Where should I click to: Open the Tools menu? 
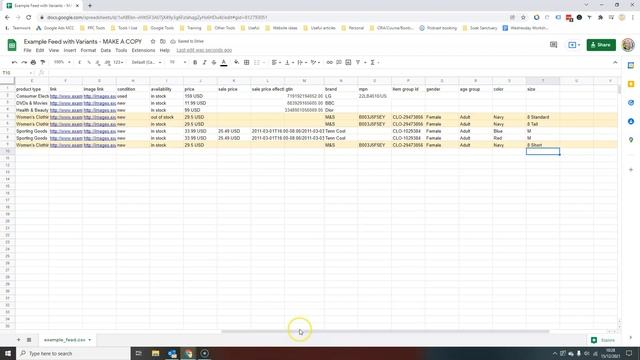121,50
